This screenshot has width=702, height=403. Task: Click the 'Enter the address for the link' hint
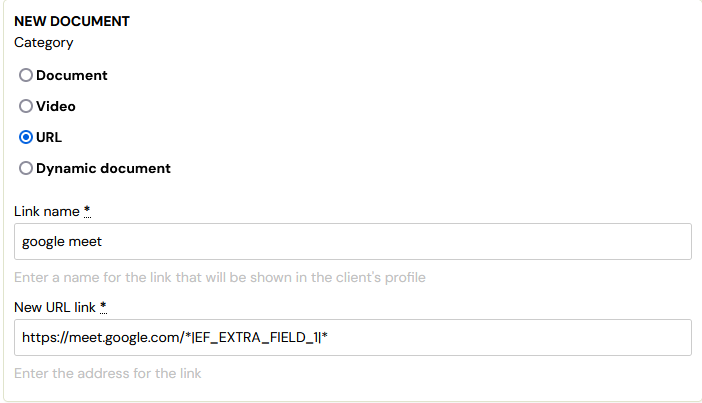tap(107, 373)
